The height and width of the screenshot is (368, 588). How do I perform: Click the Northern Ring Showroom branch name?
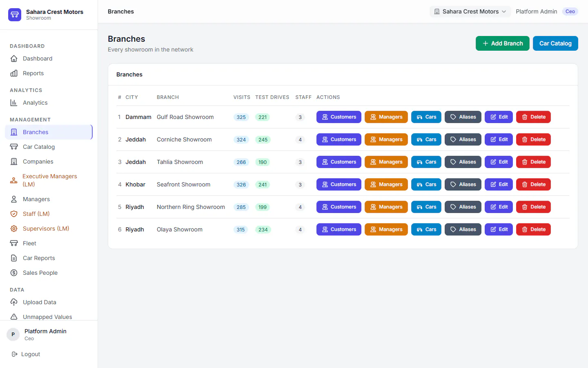[x=191, y=207]
